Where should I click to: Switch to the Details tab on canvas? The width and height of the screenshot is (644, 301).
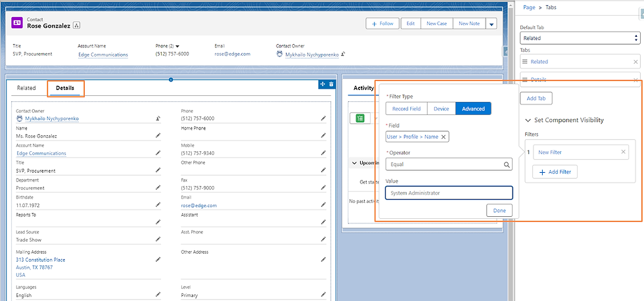tap(65, 88)
